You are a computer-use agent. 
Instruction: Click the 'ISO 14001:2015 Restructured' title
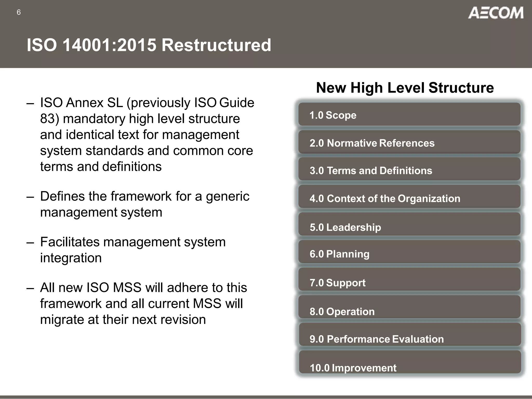(x=149, y=45)
